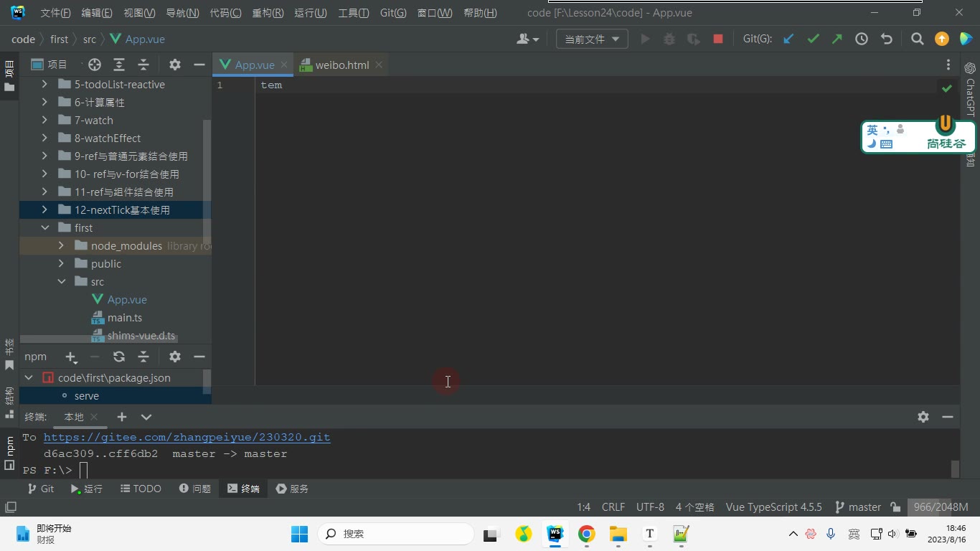This screenshot has height=551, width=980.
Task: Toggle ChatGPT side panel
Action: click(970, 90)
